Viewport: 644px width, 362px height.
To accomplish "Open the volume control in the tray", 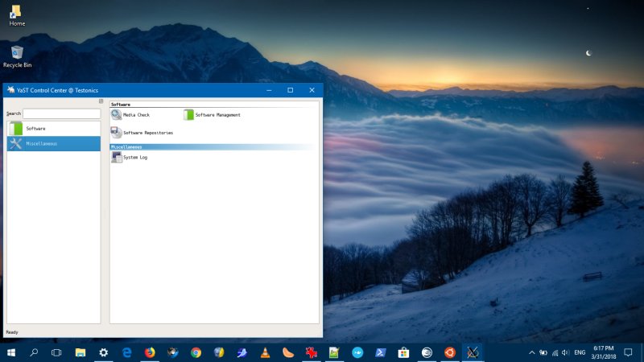I will [x=566, y=352].
